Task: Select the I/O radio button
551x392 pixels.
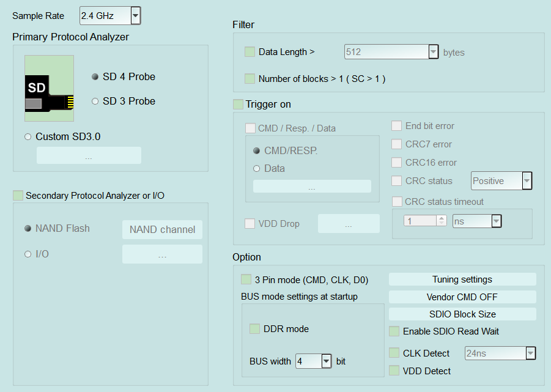Action: point(28,254)
